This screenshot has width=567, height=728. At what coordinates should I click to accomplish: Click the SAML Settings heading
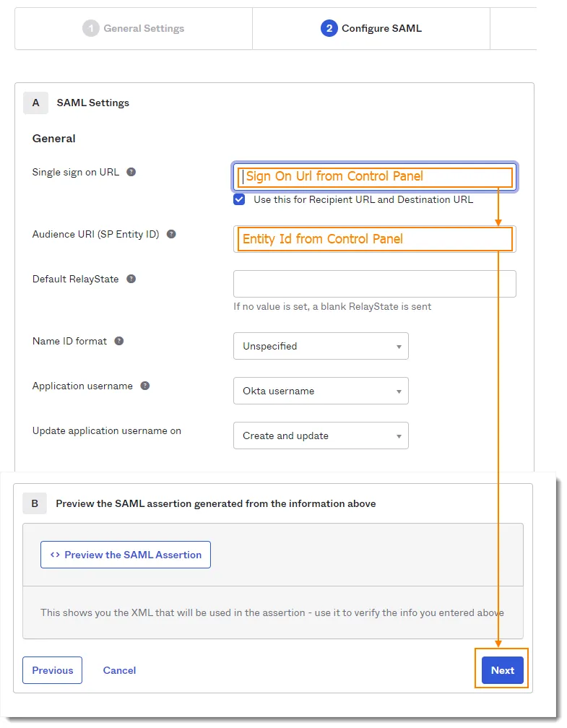[93, 103]
